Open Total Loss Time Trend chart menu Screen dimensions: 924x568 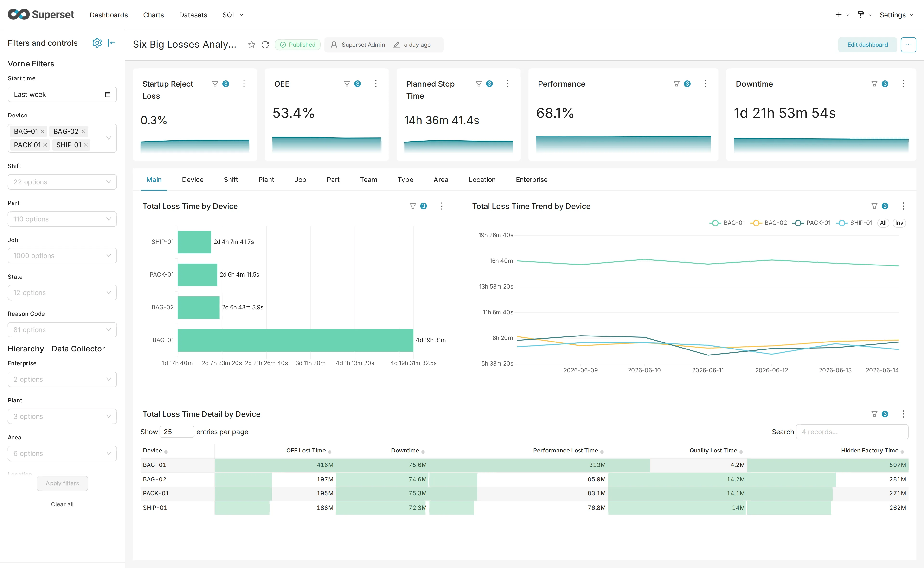(903, 206)
